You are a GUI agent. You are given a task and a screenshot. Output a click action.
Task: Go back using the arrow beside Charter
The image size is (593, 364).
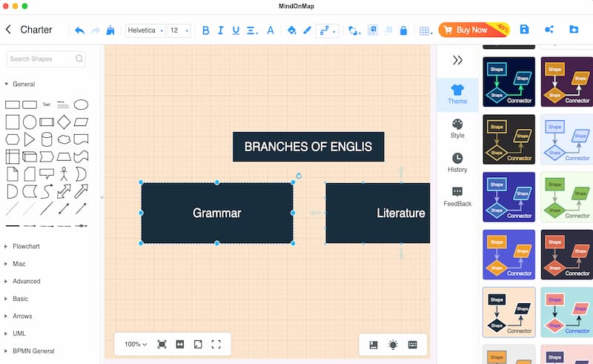click(8, 30)
